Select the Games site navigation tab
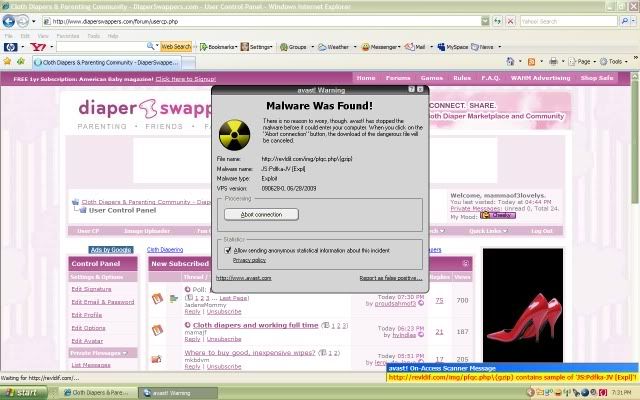The height and width of the screenshot is (400, 640). click(432, 78)
